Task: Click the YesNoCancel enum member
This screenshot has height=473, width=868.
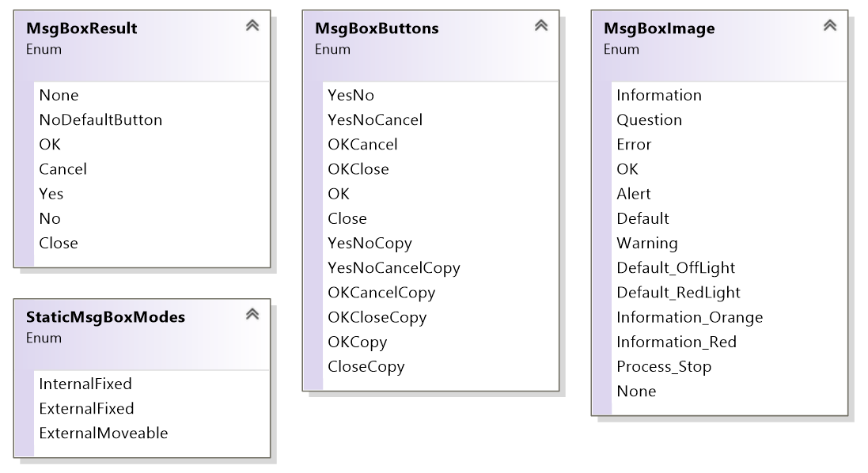Action: pos(375,120)
